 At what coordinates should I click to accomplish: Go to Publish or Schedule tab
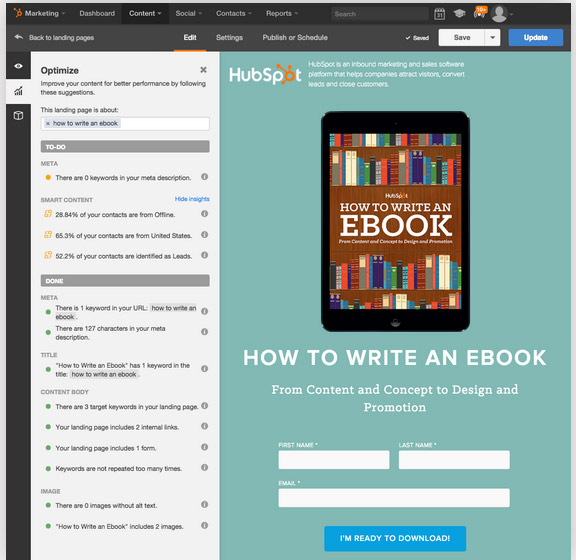[x=295, y=37]
